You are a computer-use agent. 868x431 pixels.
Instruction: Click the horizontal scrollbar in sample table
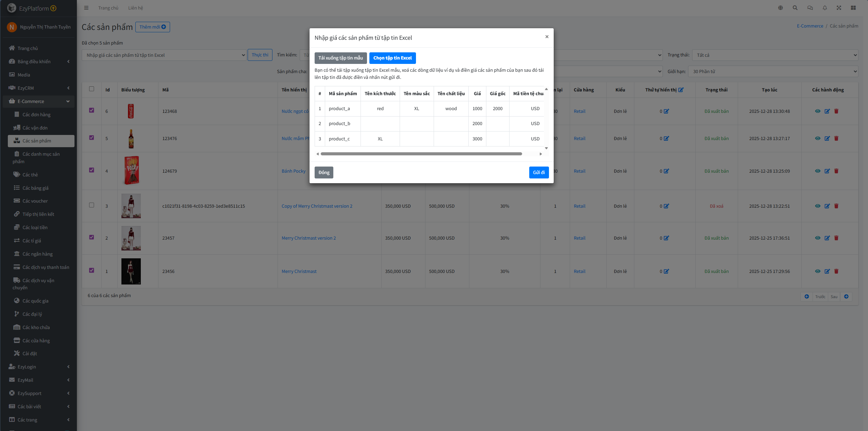pos(421,154)
